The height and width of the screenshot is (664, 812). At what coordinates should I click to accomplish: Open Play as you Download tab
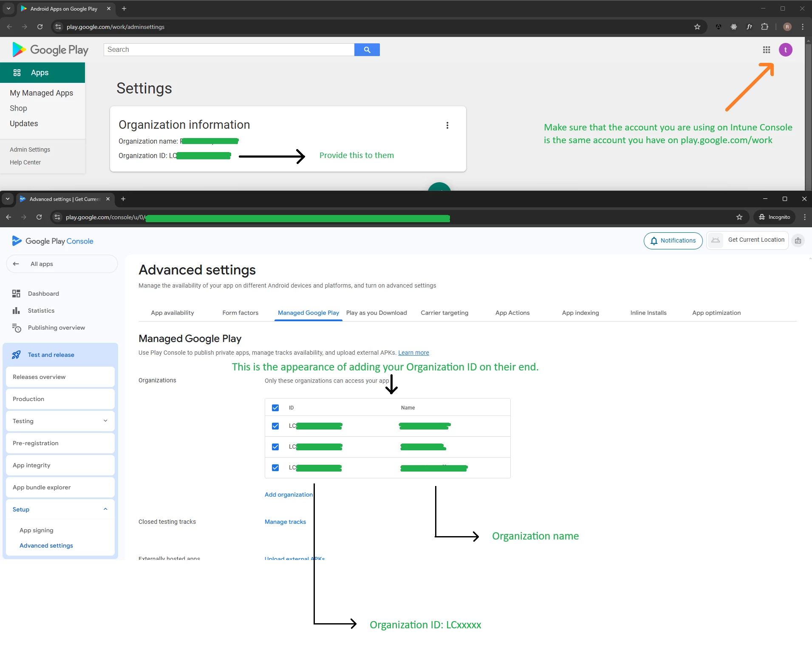pyautogui.click(x=376, y=313)
